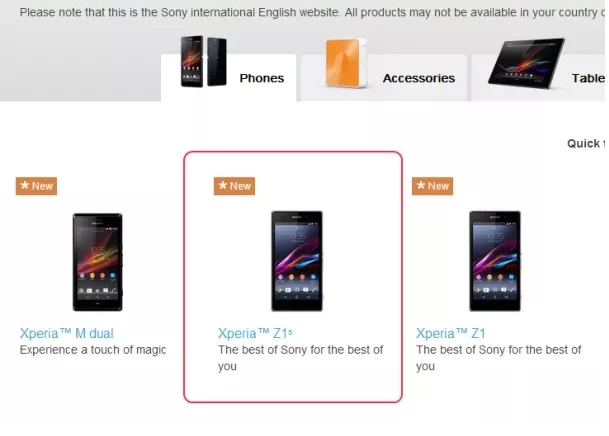
Task: Click the Xperia Z1s tagline description text
Action: point(300,358)
